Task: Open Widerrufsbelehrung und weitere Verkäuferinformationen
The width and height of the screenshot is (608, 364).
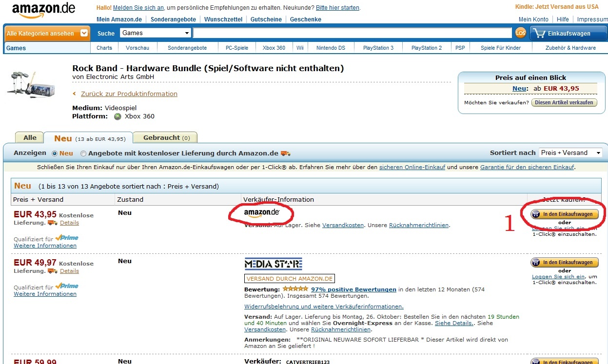Action: coord(324,307)
